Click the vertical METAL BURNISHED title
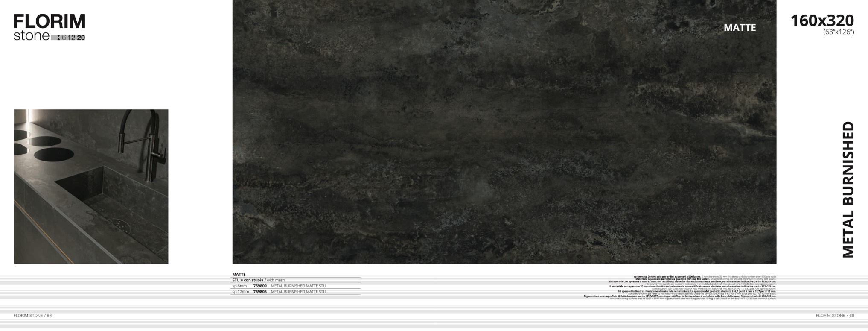868x331 pixels. (x=848, y=190)
